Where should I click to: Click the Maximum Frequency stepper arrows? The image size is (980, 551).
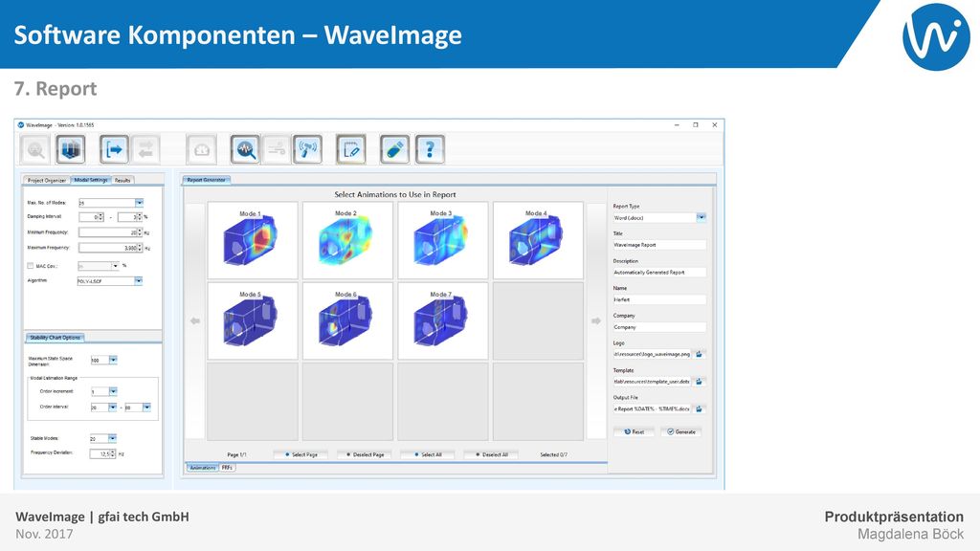click(x=140, y=248)
